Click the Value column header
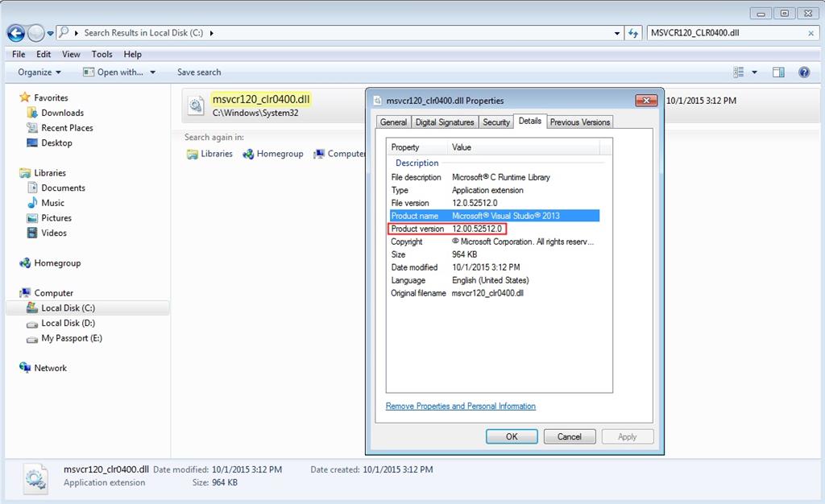This screenshot has width=825, height=504. (x=524, y=147)
